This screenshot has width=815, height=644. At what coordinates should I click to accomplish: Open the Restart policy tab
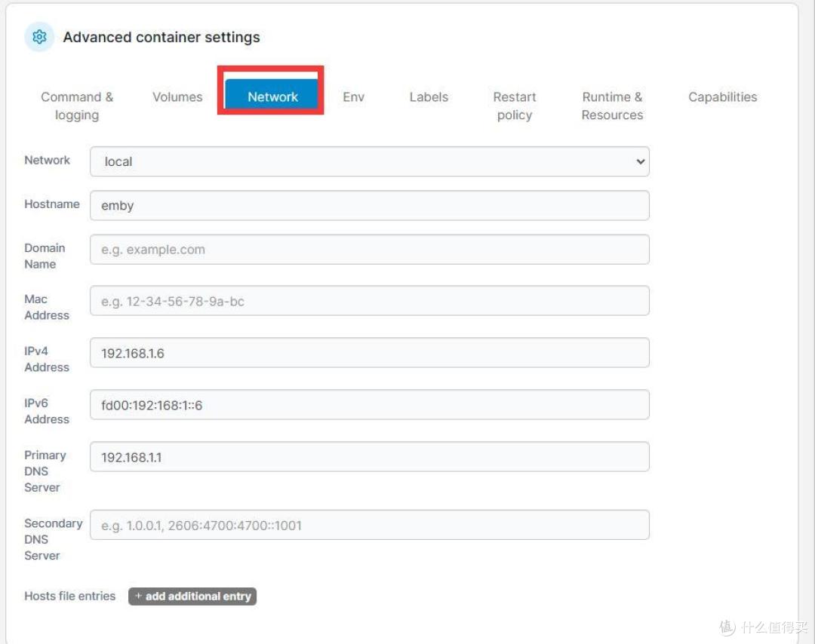pos(515,106)
